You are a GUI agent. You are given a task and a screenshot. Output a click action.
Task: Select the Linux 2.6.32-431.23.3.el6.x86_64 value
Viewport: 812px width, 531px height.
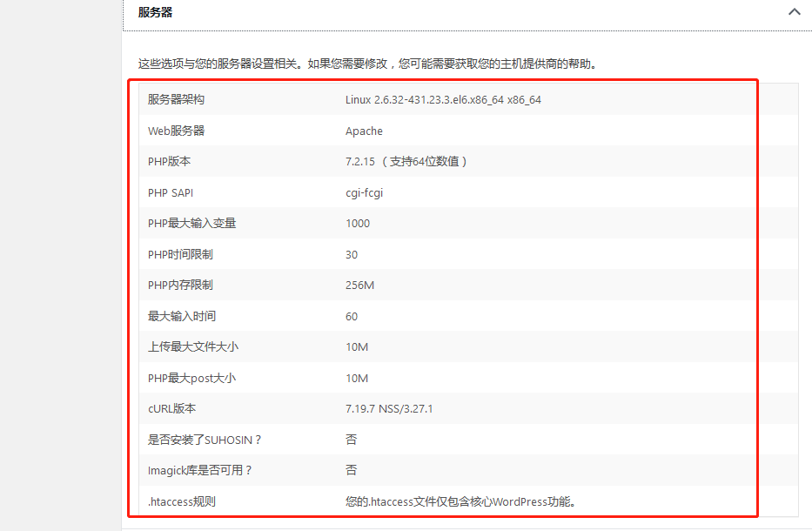tap(443, 99)
